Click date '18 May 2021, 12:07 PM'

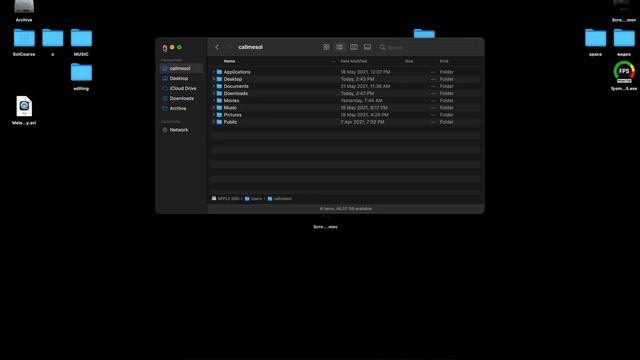click(365, 72)
